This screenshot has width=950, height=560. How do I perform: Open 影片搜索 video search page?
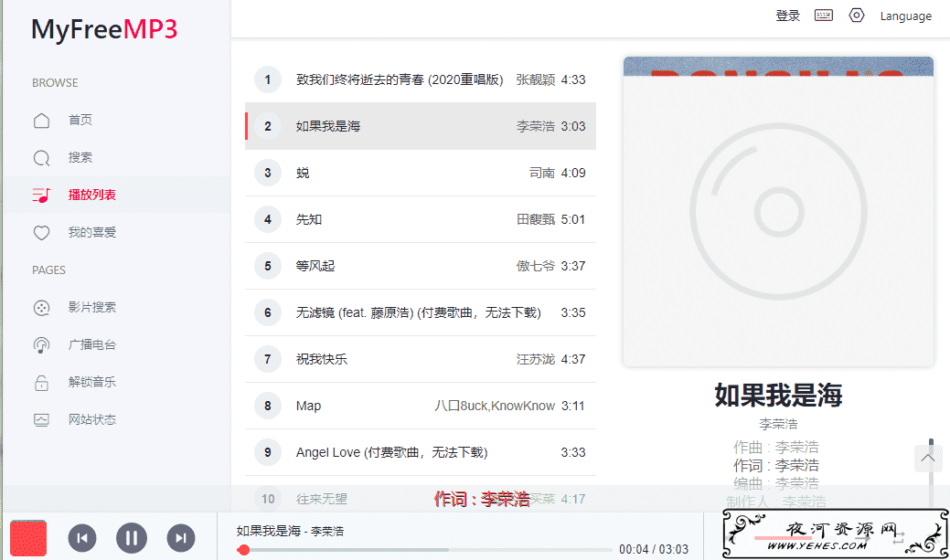(x=92, y=308)
